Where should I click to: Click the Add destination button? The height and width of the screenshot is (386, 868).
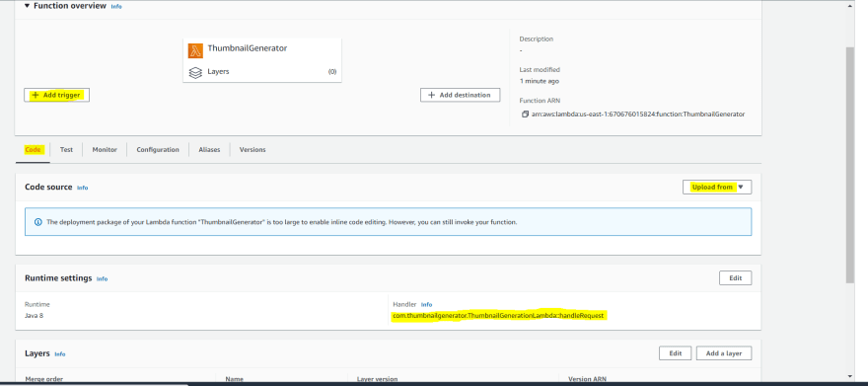click(x=460, y=95)
